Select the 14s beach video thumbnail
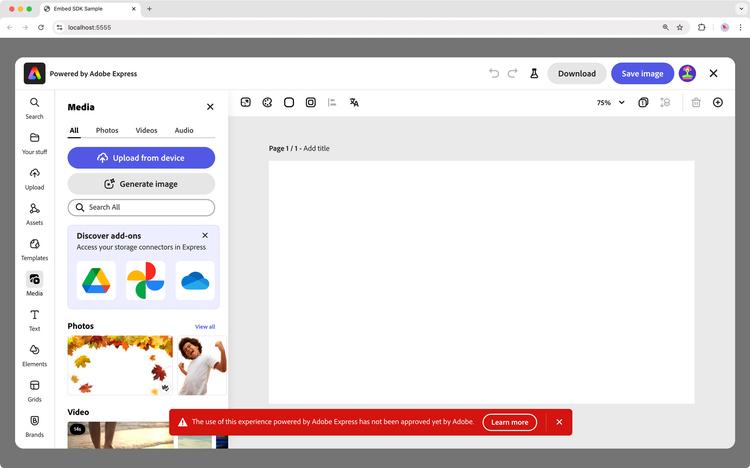The height and width of the screenshot is (468, 750). [121, 435]
